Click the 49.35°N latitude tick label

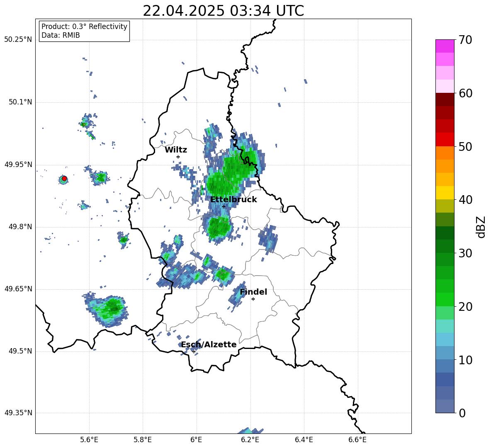click(x=18, y=413)
